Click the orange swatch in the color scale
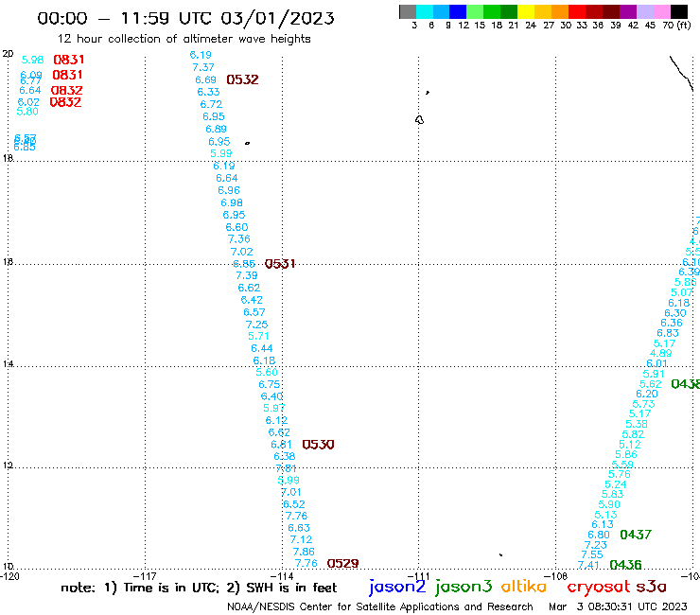Image resolution: width=700 pixels, height=615 pixels. tap(560, 11)
